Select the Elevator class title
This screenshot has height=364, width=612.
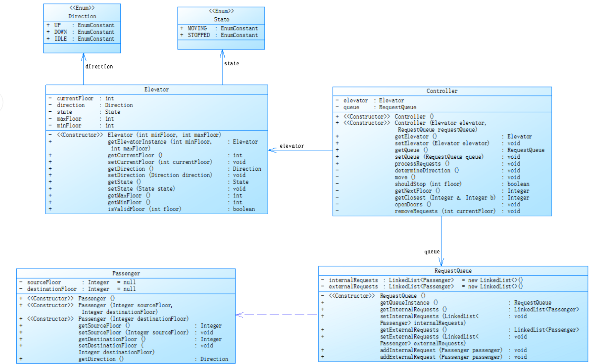click(156, 90)
